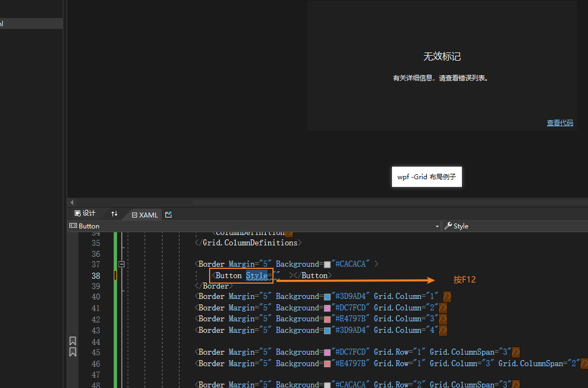Open the Style member dropdown

pos(515,226)
